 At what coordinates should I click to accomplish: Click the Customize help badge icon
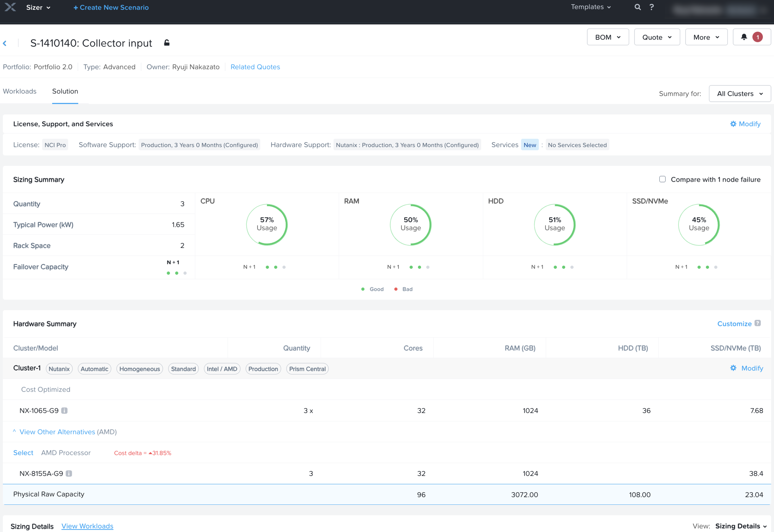[x=758, y=323]
